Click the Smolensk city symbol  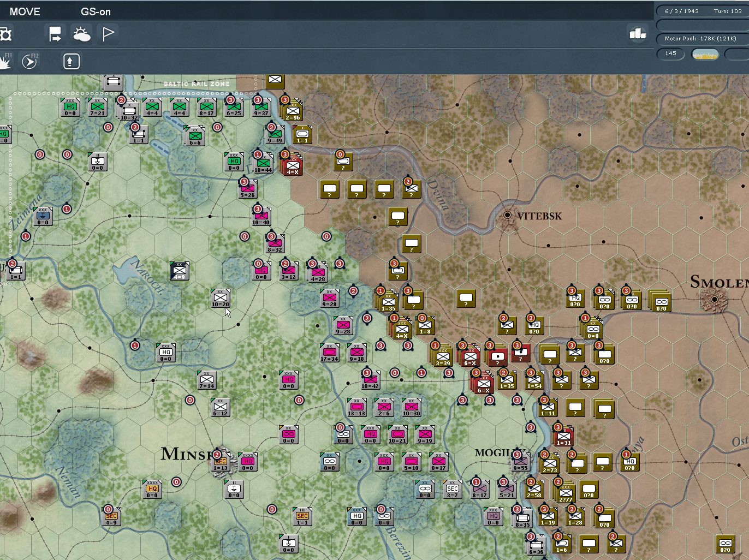[714, 299]
